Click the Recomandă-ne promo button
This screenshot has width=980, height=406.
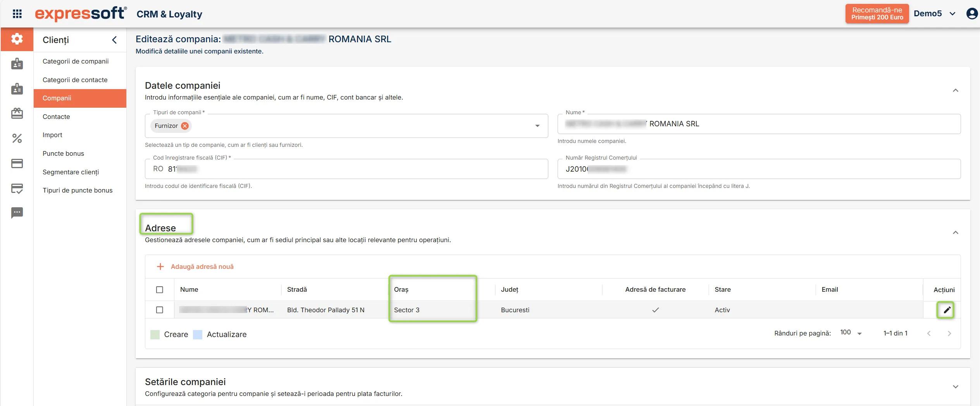[x=877, y=14]
